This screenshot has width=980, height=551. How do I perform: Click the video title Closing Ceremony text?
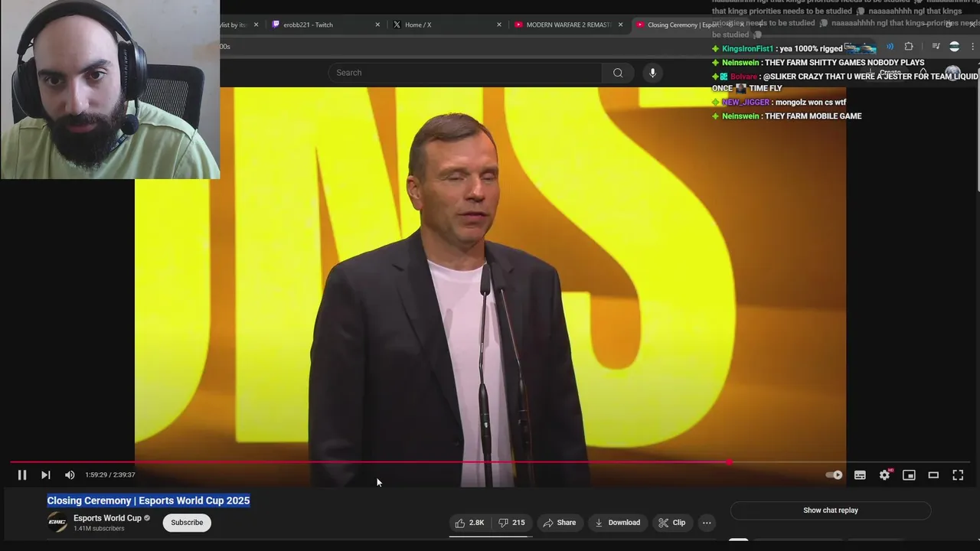[149, 500]
